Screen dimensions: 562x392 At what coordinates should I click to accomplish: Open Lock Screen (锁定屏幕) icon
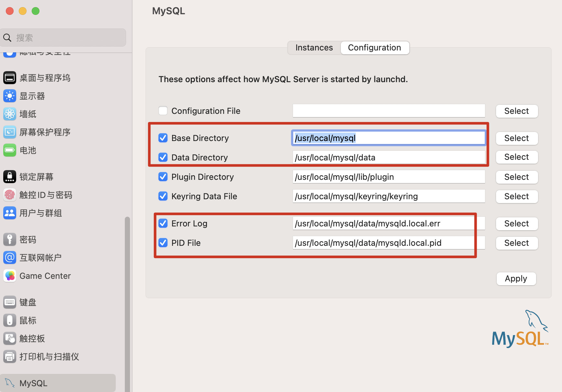[x=10, y=177]
